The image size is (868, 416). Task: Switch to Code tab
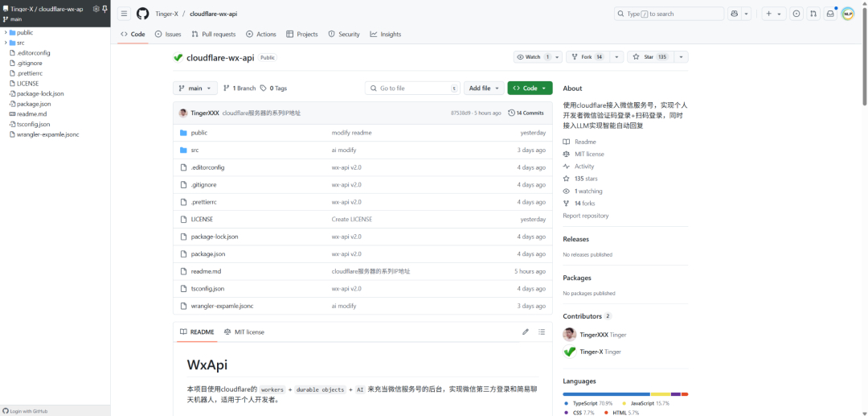(x=133, y=35)
